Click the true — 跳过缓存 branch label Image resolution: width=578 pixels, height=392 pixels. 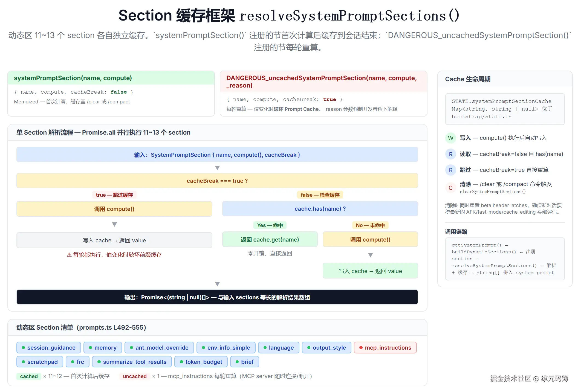114,195
